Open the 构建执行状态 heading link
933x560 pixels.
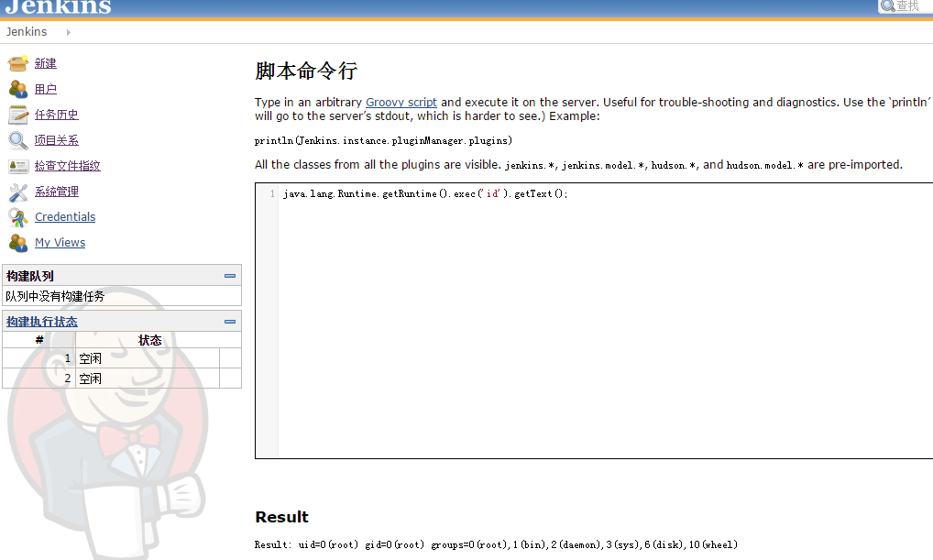click(x=41, y=322)
